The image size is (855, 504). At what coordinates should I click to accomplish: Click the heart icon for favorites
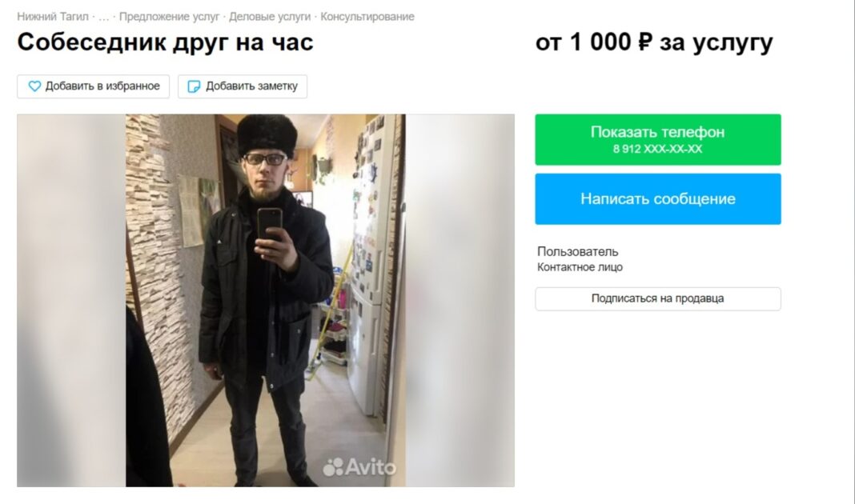34,86
